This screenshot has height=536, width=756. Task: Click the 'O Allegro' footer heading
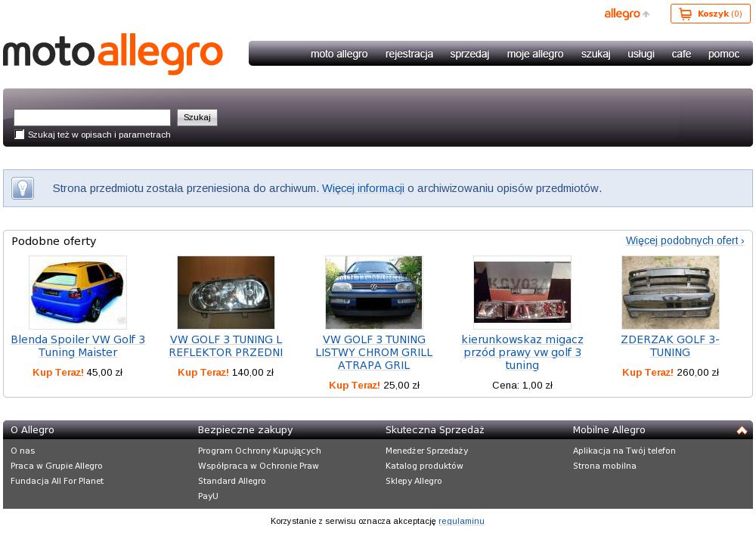[x=33, y=430]
